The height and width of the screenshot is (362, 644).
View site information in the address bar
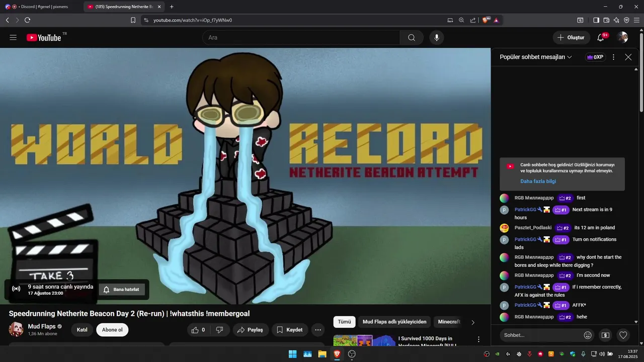(146, 20)
